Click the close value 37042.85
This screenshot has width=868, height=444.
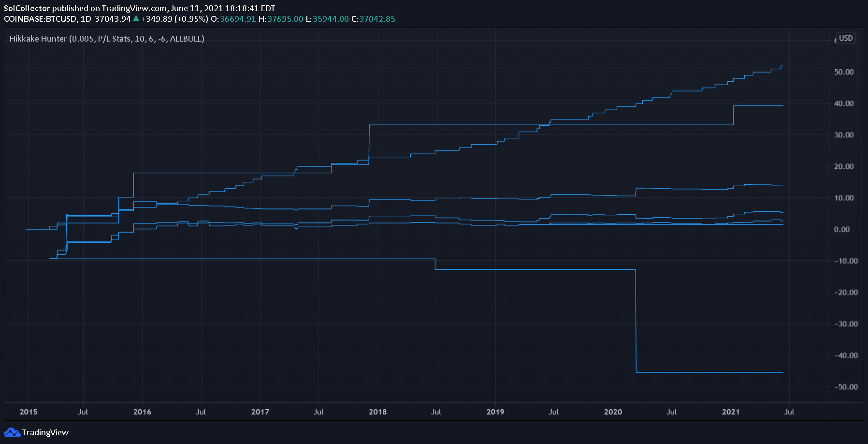[377, 19]
